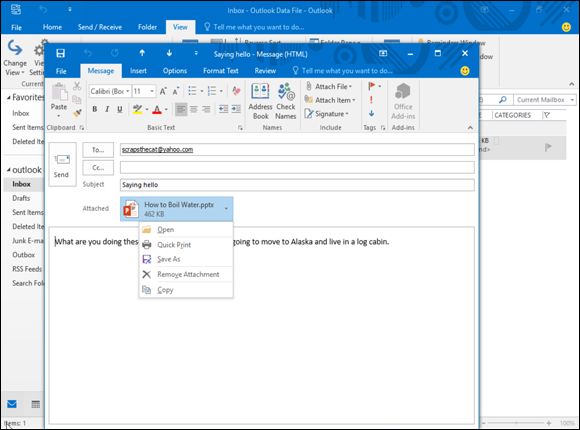Open the Send / Receive tab in Outlook
Viewport: 580px width, 430px height.
point(100,27)
